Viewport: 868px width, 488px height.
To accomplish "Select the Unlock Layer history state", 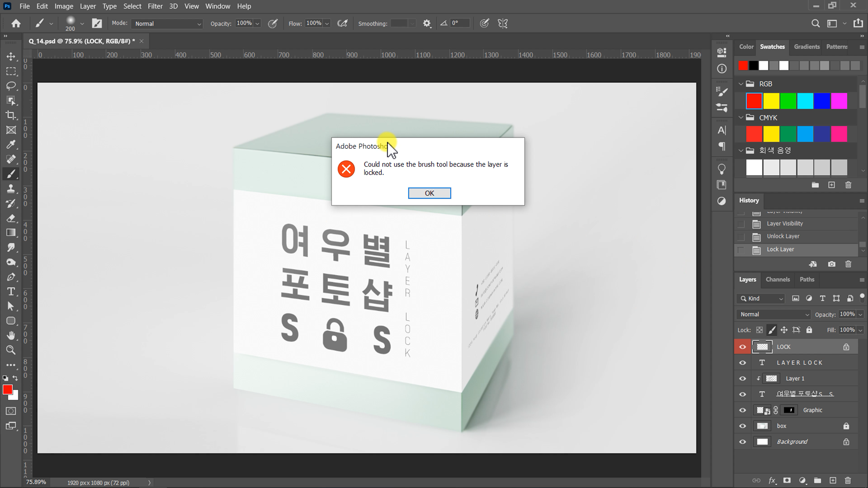I will click(783, 236).
